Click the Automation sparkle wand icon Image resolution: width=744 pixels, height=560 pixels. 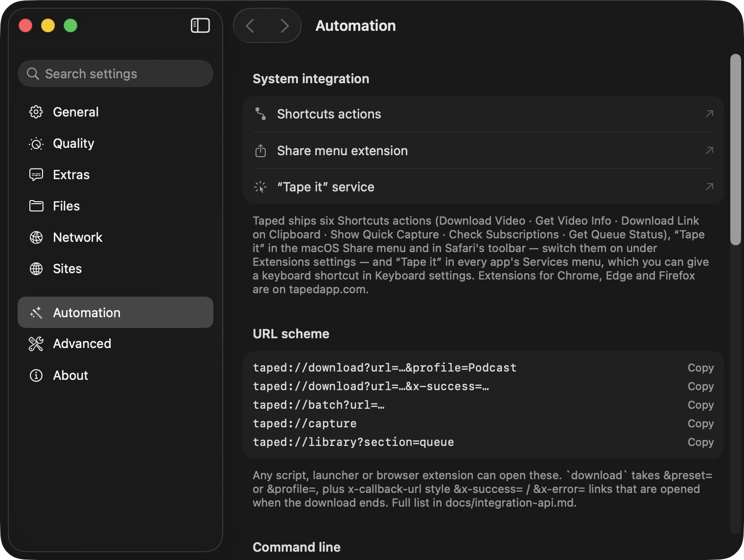coord(36,312)
